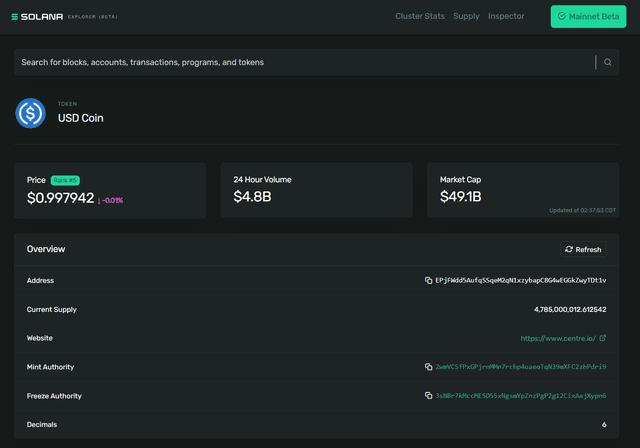Open the https://www.centre.io/ website link
The width and height of the screenshot is (640, 448).
(x=556, y=339)
